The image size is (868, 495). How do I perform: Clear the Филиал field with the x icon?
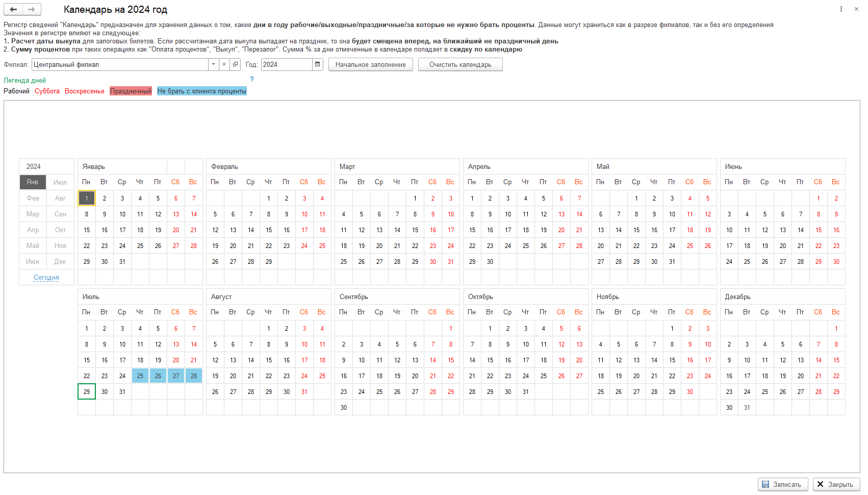click(224, 64)
